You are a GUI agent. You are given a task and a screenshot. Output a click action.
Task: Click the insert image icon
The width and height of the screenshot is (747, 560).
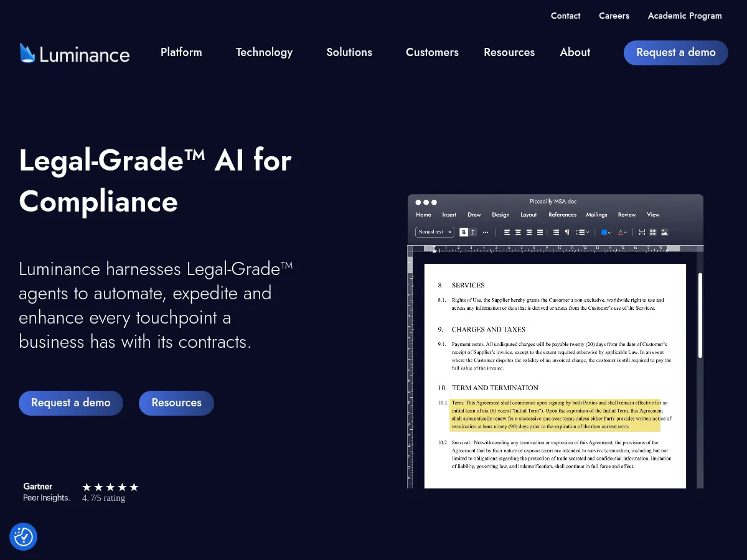tap(664, 231)
